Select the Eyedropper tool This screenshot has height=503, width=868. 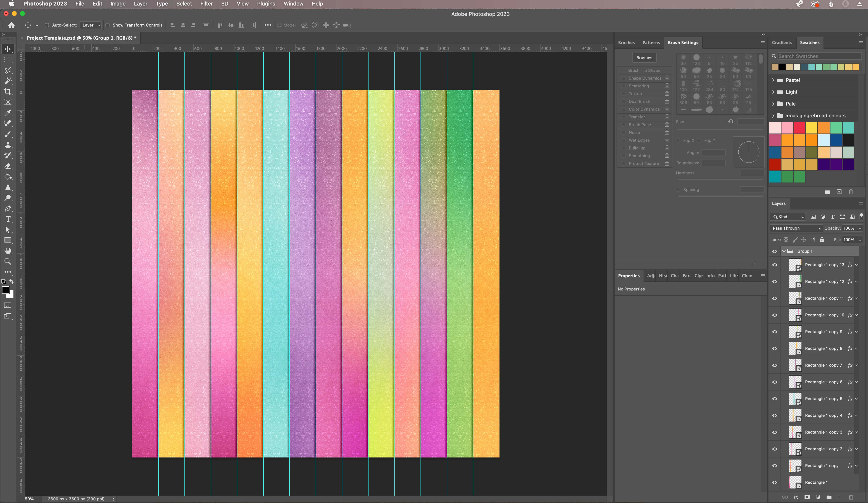(8, 113)
